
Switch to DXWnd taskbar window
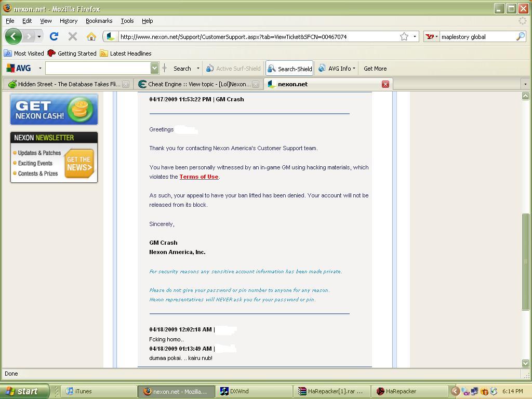(254, 391)
